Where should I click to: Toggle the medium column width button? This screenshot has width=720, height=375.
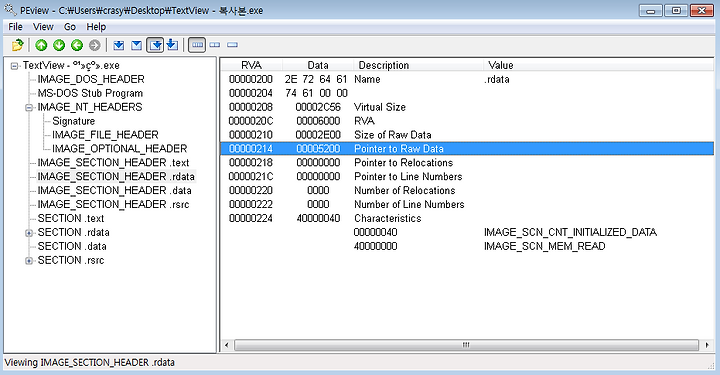tap(214, 45)
